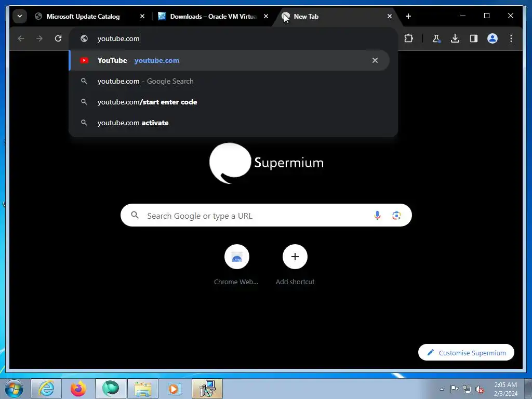This screenshot has height=399, width=532.
Task: Close the Microsoft Update Catalog tab
Action: (x=142, y=16)
